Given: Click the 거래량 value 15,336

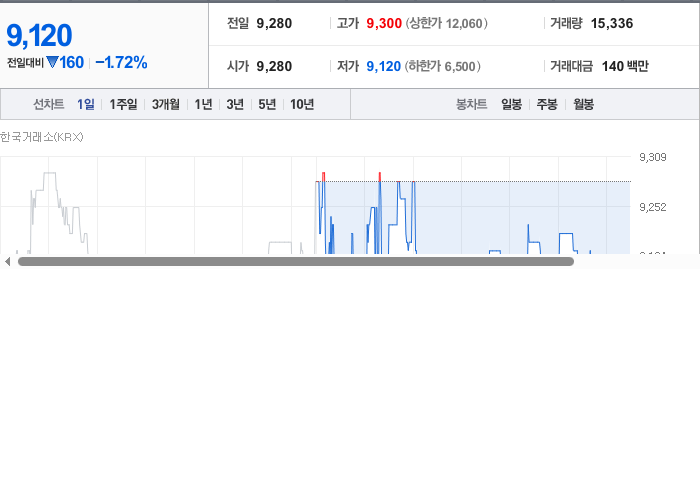Looking at the screenshot, I should (612, 23).
